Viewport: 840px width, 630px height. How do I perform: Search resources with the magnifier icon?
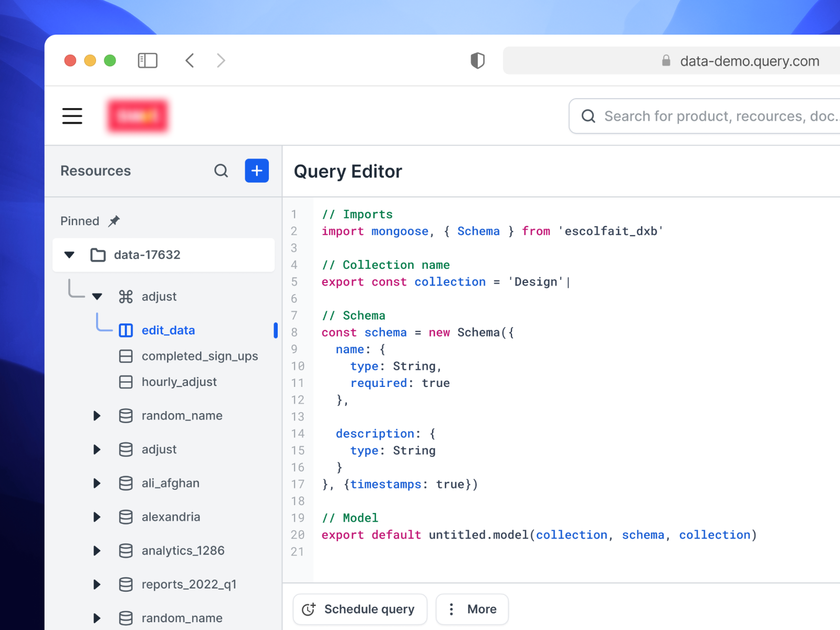pos(221,171)
